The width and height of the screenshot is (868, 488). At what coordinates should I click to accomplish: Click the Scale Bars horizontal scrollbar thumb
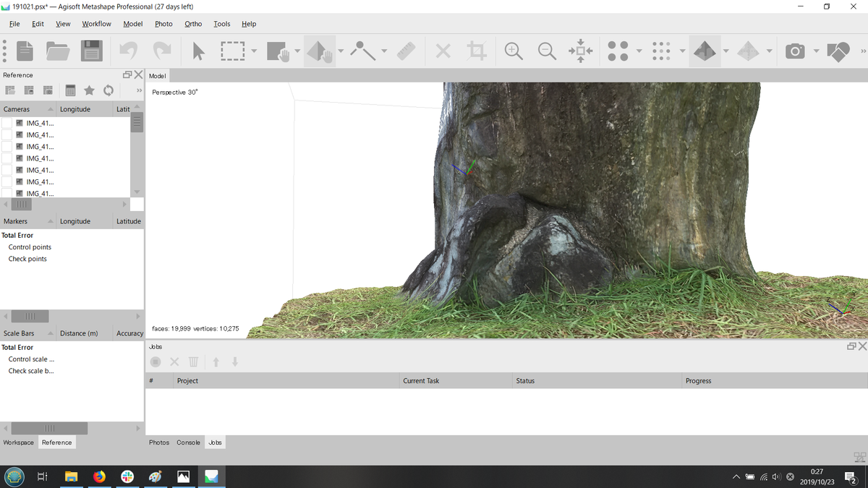(49, 428)
